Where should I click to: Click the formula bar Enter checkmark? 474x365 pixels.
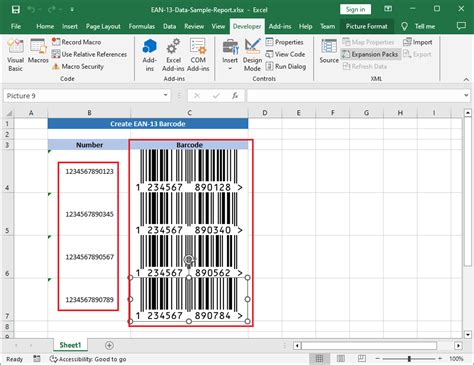point(216,96)
